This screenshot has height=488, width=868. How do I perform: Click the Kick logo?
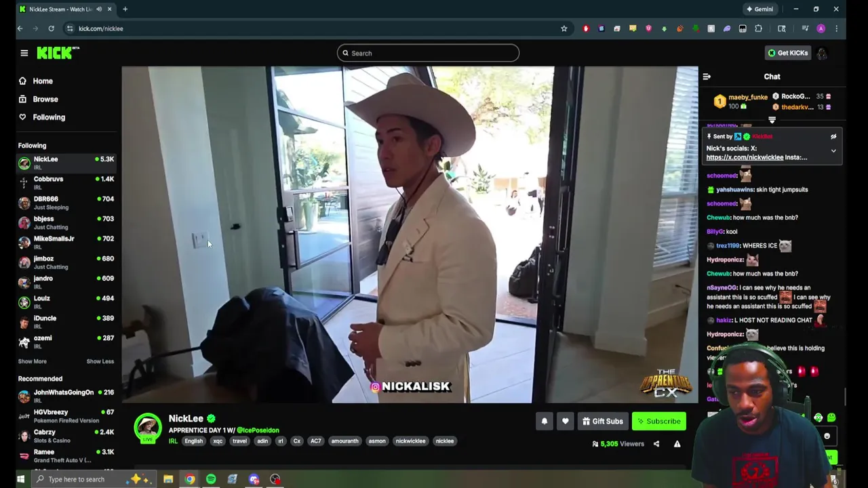[x=58, y=53]
